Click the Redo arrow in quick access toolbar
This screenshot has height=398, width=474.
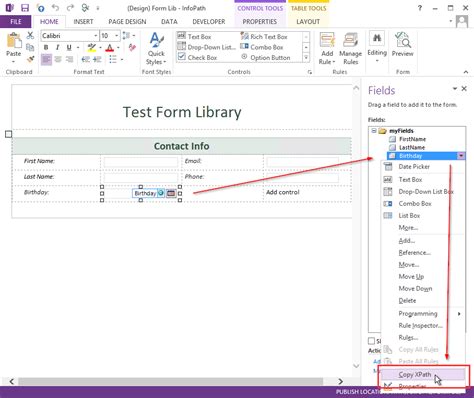[70, 8]
